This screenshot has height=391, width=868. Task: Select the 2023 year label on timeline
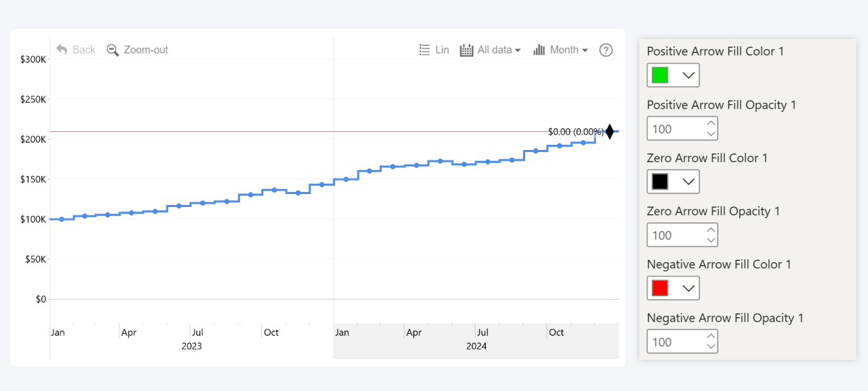[192, 346]
